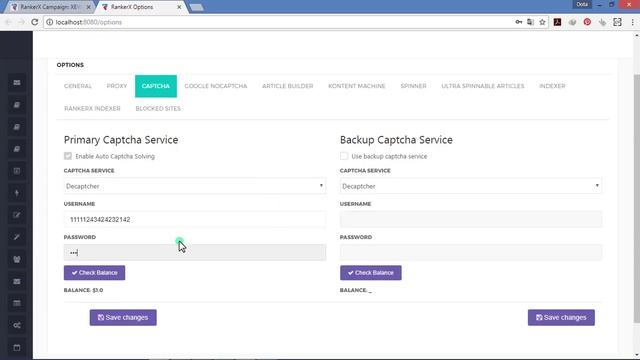Viewport: 640px width, 360px height.
Task: Enable Use backup captcha service checkbox
Action: click(344, 156)
